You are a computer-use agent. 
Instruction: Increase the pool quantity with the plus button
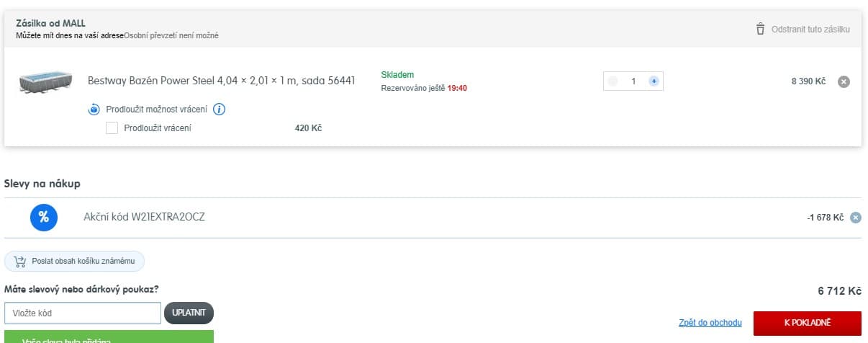click(x=654, y=81)
